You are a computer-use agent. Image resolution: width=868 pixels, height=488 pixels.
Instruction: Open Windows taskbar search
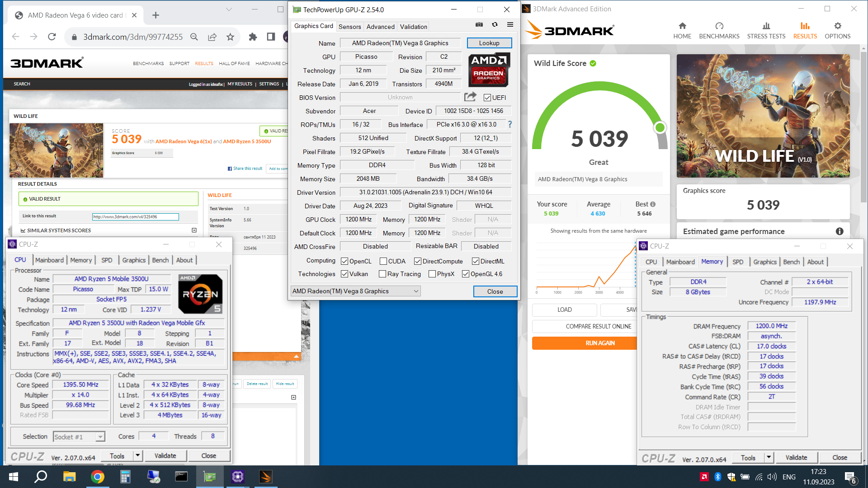coord(41,477)
